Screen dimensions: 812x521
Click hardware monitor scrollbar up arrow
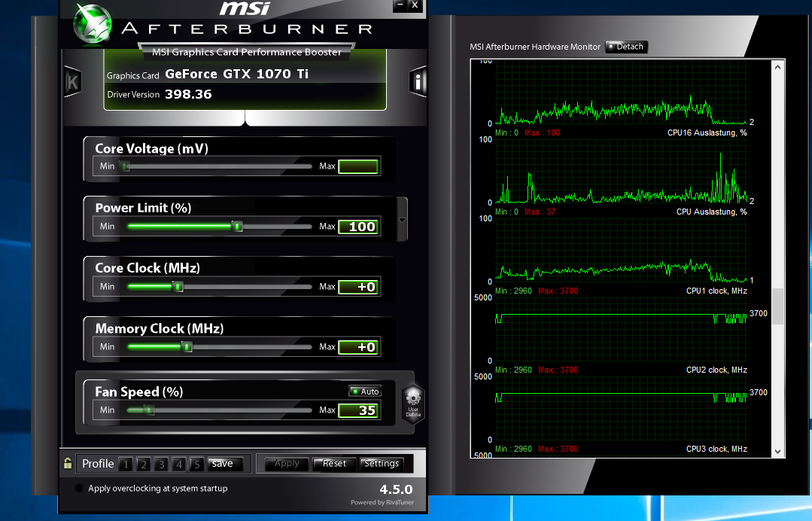[777, 67]
